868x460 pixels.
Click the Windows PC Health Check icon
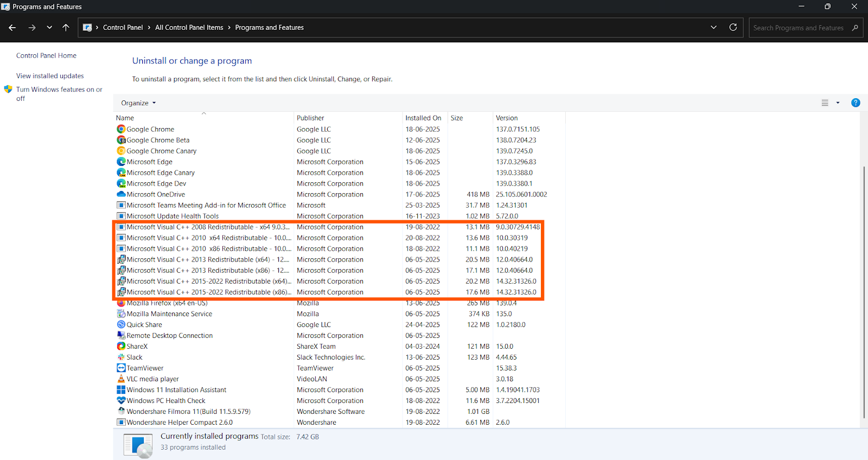pyautogui.click(x=121, y=400)
